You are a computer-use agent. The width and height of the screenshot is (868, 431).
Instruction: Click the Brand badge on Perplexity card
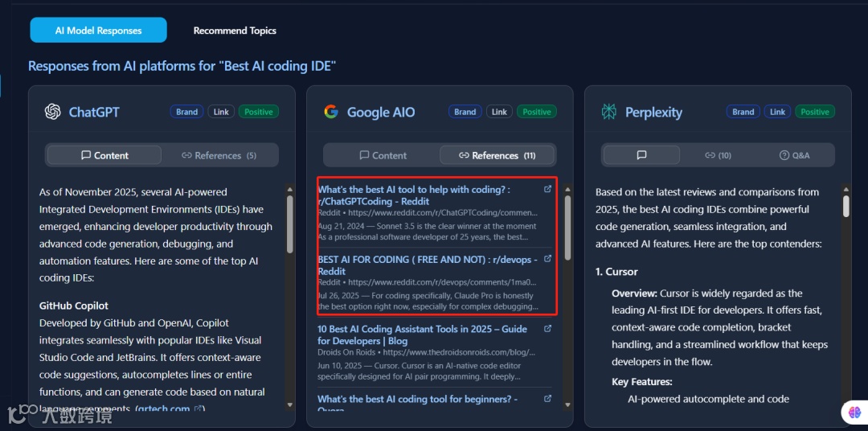743,112
